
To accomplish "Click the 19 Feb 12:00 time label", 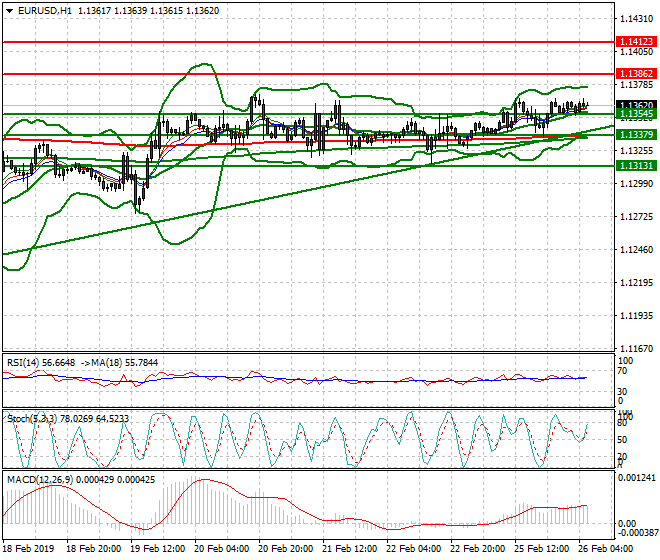I will coord(157,549).
